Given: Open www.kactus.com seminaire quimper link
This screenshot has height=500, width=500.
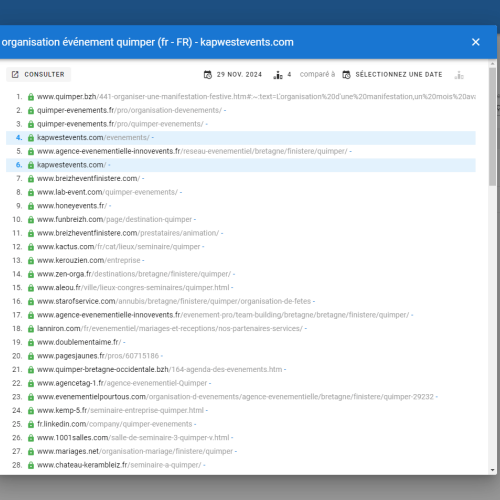Looking at the screenshot, I should [119, 247].
